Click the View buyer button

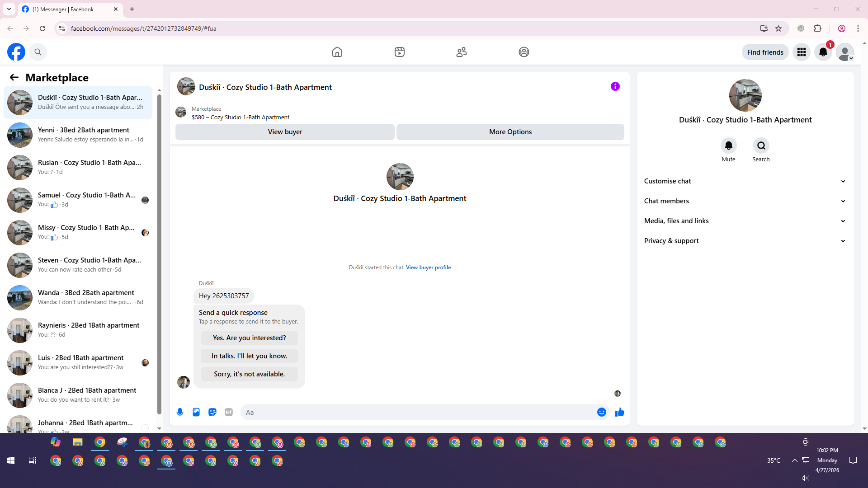[285, 132]
